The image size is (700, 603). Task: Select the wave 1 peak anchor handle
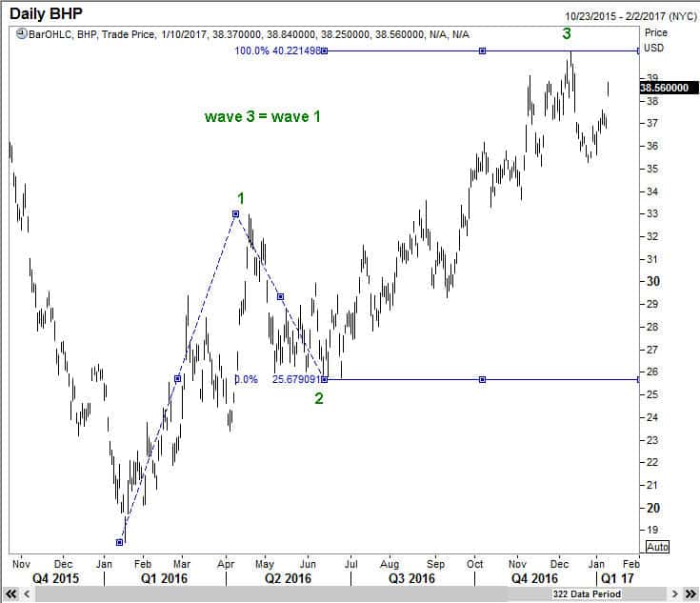(x=236, y=214)
